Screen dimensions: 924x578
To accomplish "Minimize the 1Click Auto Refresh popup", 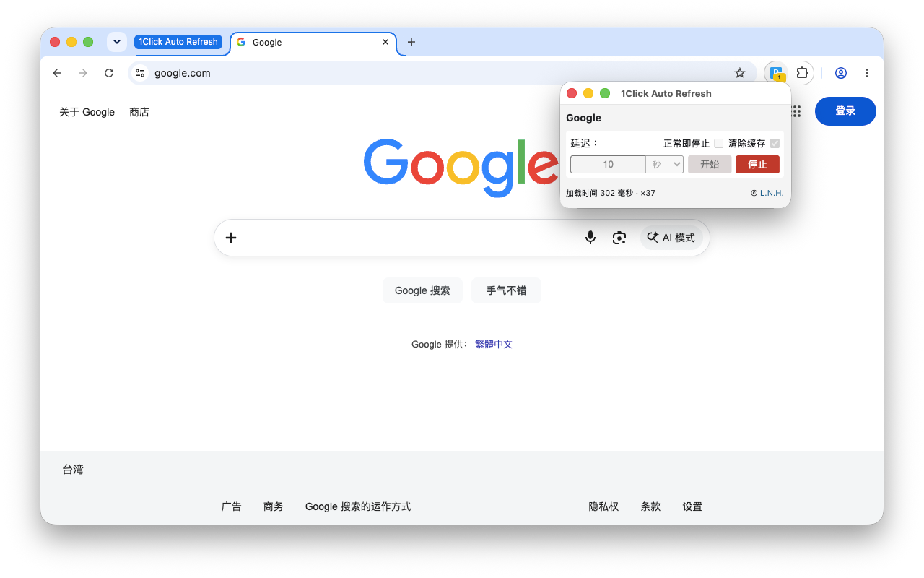I will tap(588, 93).
